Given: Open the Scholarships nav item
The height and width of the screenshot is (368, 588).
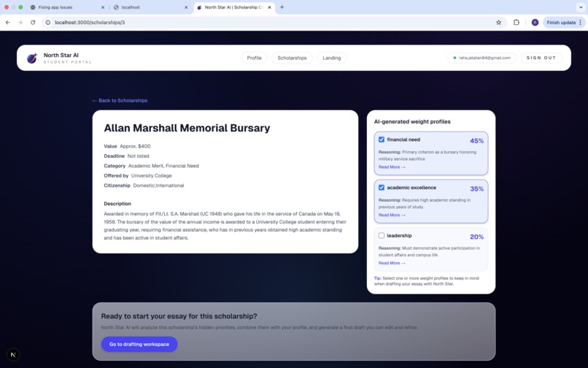Looking at the screenshot, I should tap(292, 58).
